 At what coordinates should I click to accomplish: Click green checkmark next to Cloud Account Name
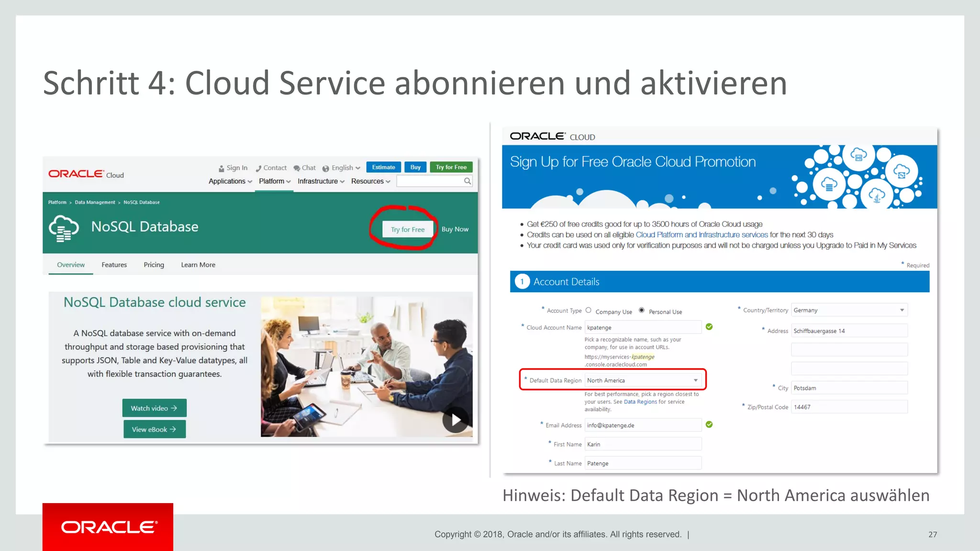(x=709, y=327)
